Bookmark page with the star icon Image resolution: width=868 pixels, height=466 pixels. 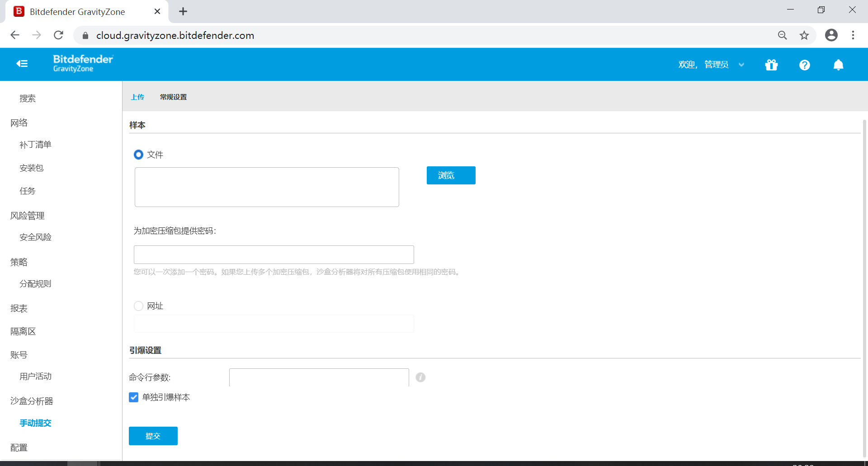click(804, 35)
